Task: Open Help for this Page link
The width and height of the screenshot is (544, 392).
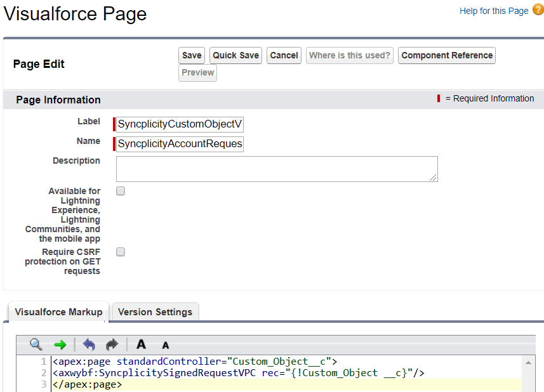Action: (494, 11)
